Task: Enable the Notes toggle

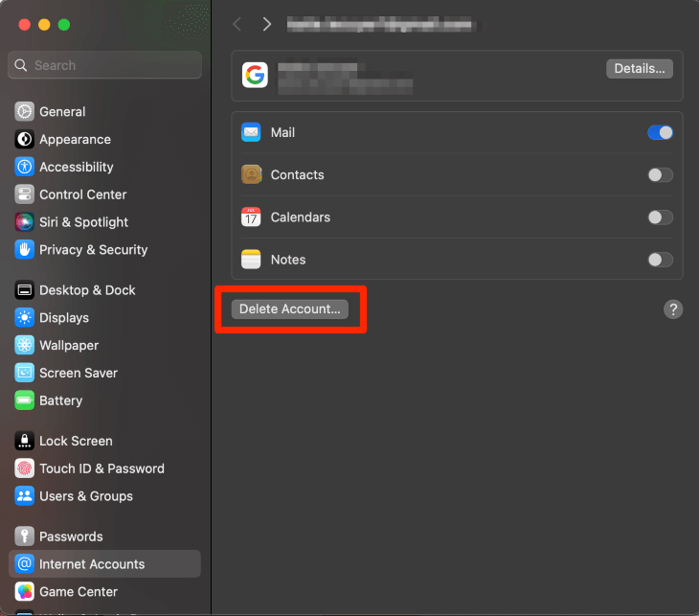Action: (660, 260)
